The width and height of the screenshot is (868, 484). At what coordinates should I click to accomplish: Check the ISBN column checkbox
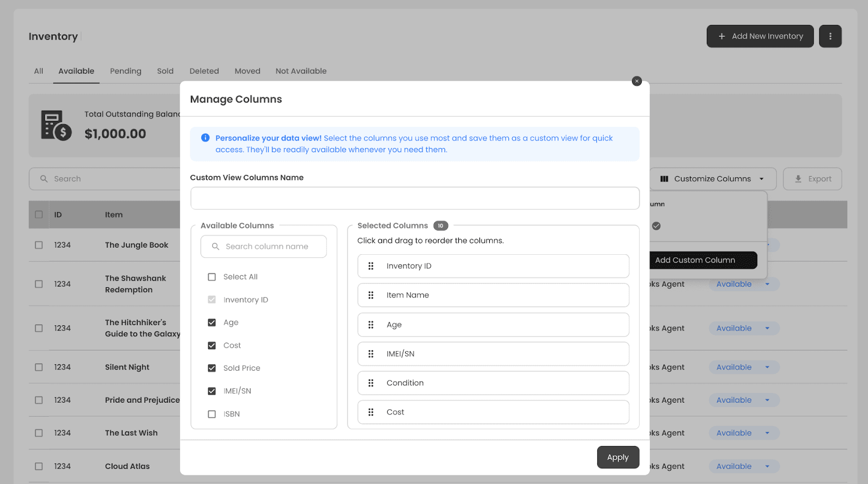212,414
